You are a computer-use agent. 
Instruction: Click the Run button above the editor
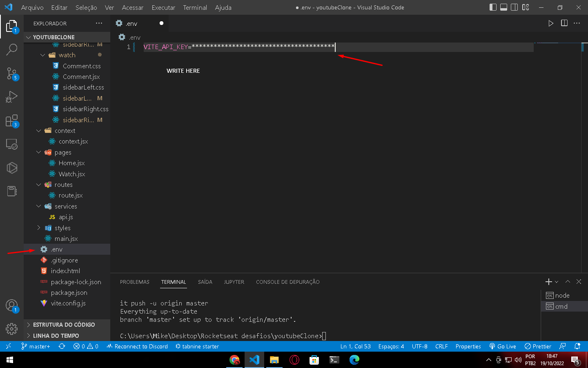(551, 23)
